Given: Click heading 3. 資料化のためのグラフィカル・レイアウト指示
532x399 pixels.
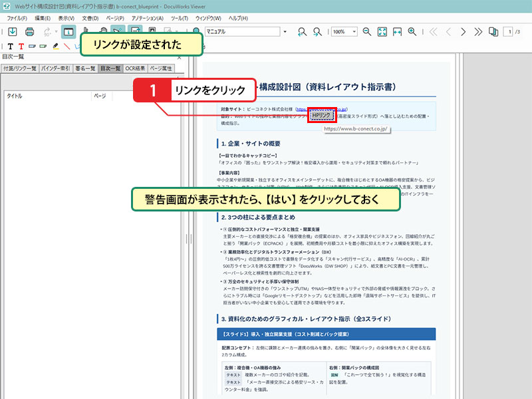Looking at the screenshot, I should point(306,319).
